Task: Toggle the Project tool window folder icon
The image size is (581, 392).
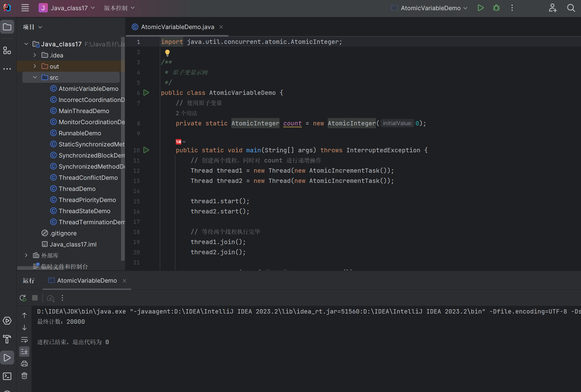Action: tap(7, 27)
